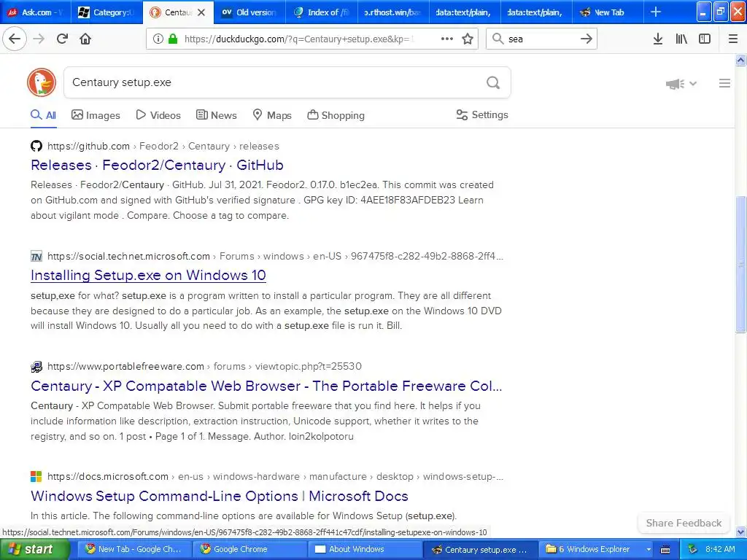Open the DuckDuckGo side menu

click(x=724, y=83)
